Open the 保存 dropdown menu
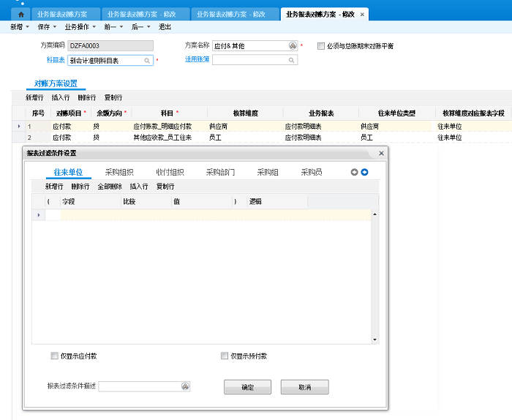 tap(47, 26)
